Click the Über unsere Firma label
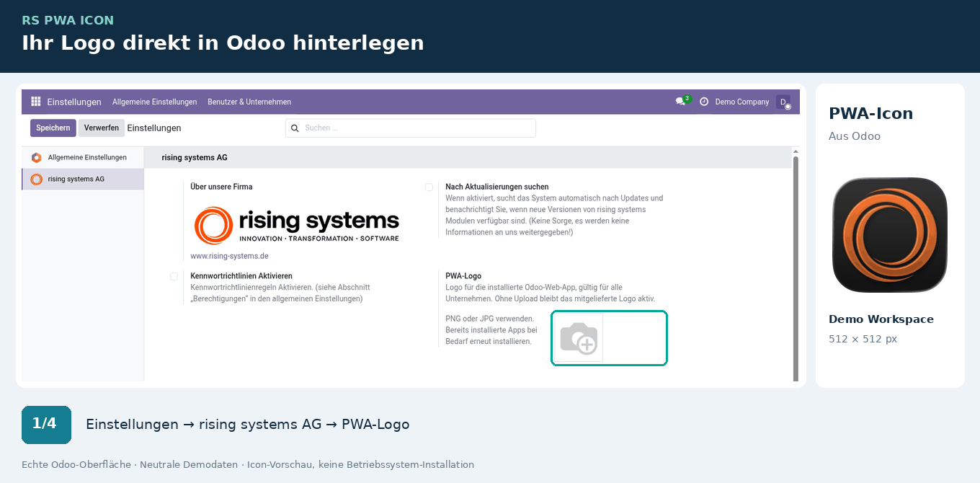 pyautogui.click(x=221, y=187)
